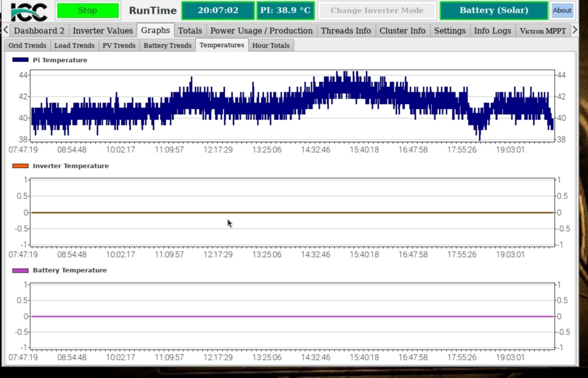The height and width of the screenshot is (378, 588).
Task: Click the navy Pi Temperature legend swatch
Action: click(x=20, y=60)
